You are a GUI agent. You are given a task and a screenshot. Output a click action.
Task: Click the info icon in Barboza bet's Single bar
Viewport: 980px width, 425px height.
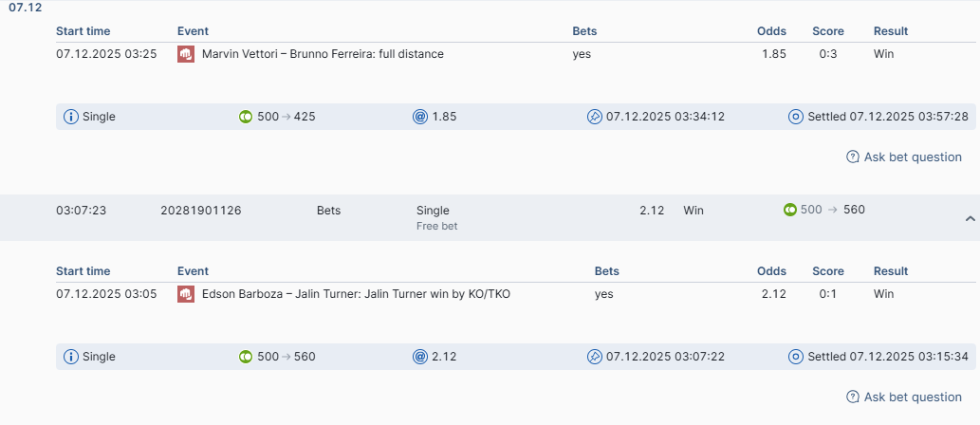click(x=71, y=357)
